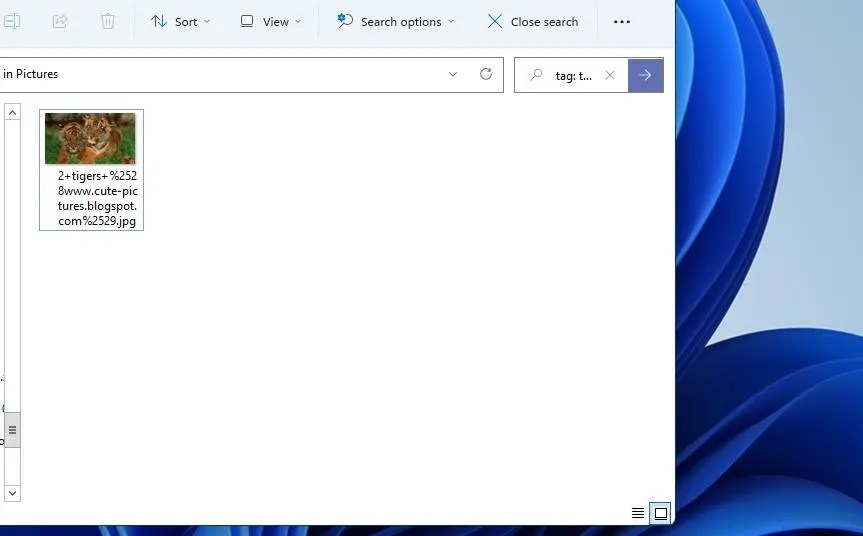863x536 pixels.
Task: Click the Close search button
Action: pyautogui.click(x=533, y=21)
